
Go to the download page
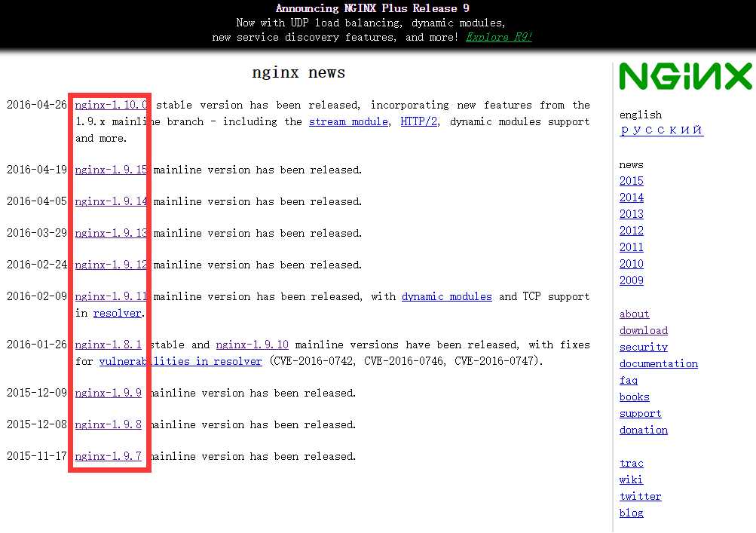(644, 330)
